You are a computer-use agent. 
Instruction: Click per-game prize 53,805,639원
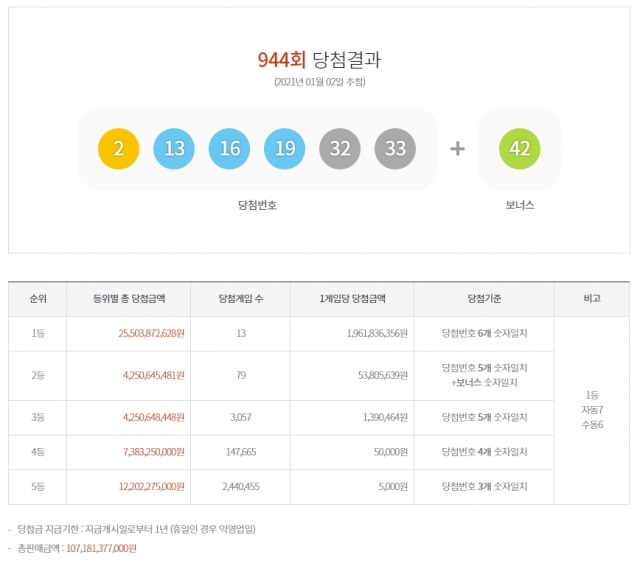(383, 375)
